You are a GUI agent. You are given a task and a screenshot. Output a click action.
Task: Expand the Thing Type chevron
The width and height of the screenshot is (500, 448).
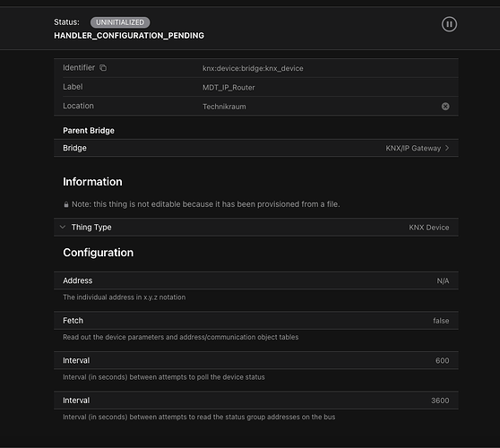tap(63, 227)
